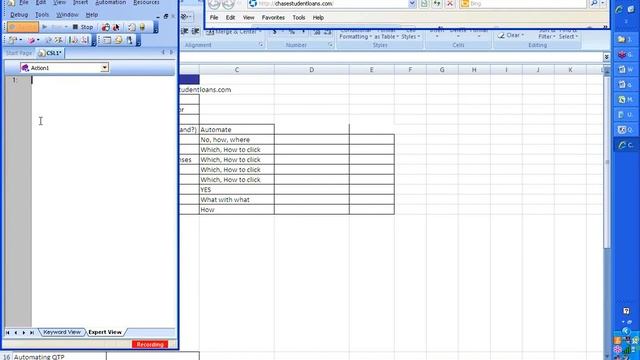Viewport: 640px width, 360px height.
Task: Click Find & Select in Excel ribbon
Action: coord(569,33)
